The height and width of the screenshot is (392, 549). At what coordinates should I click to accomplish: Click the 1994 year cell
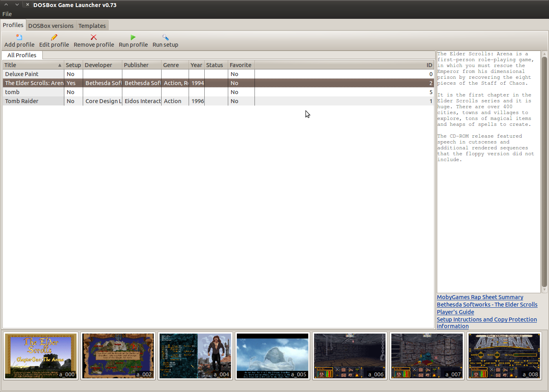197,83
